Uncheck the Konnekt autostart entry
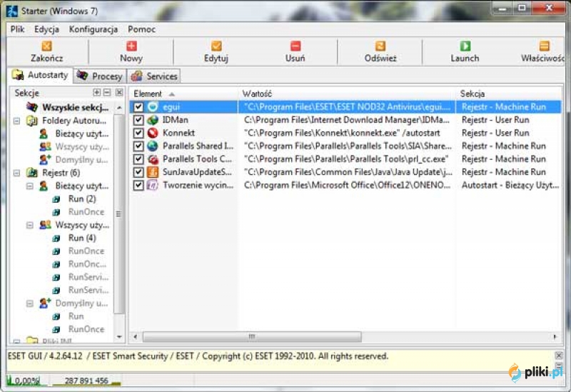The width and height of the screenshot is (571, 392). [x=138, y=133]
